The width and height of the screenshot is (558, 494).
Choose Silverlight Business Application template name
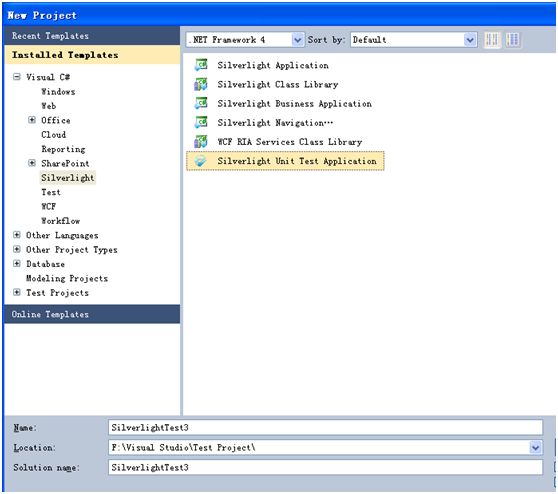point(294,104)
